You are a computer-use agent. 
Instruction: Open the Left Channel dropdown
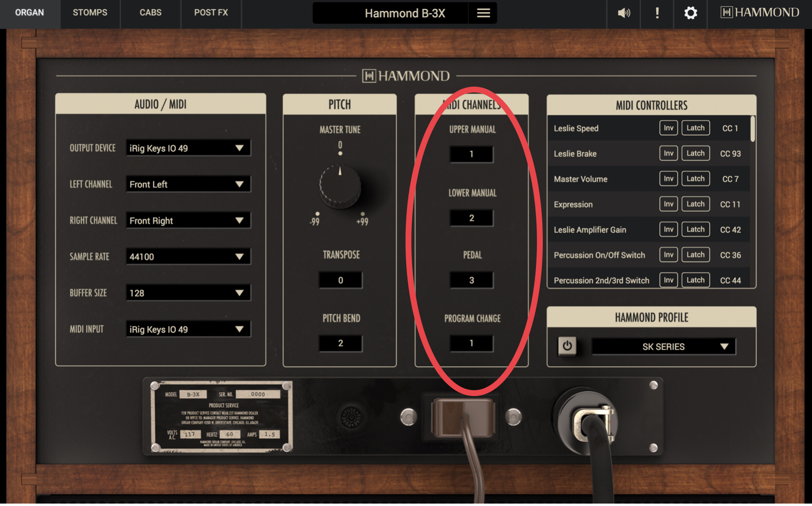click(188, 184)
